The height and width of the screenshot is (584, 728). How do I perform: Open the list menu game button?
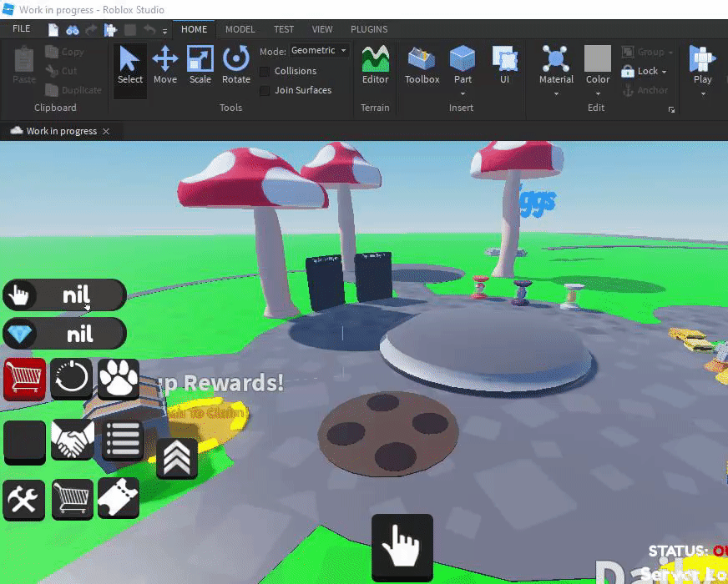pos(123,440)
